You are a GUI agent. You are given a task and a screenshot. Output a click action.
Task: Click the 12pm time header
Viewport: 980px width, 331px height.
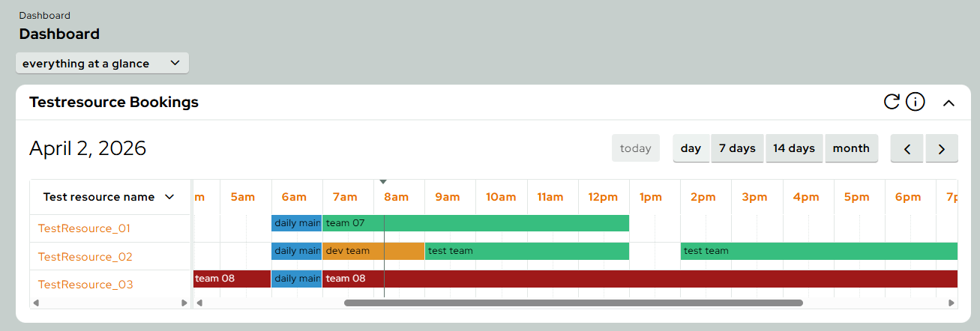click(601, 197)
